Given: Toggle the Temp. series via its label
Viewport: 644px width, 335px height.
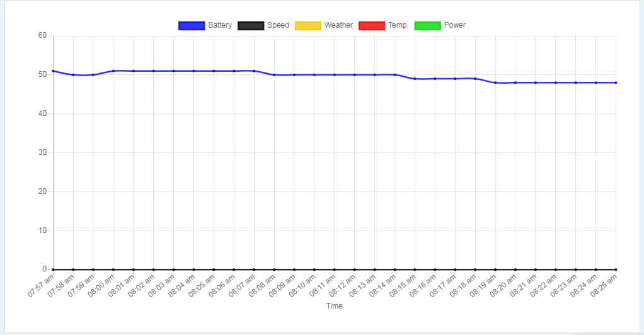Looking at the screenshot, I should (398, 25).
